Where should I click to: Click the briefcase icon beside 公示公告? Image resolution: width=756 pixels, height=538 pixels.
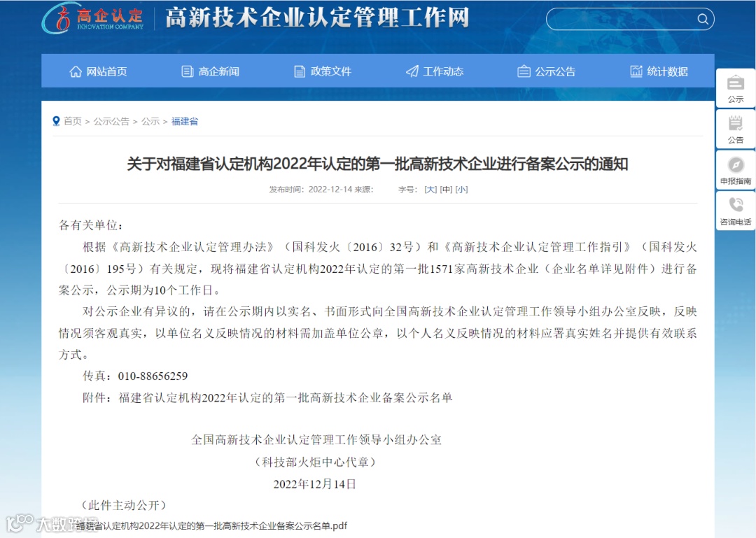click(524, 72)
